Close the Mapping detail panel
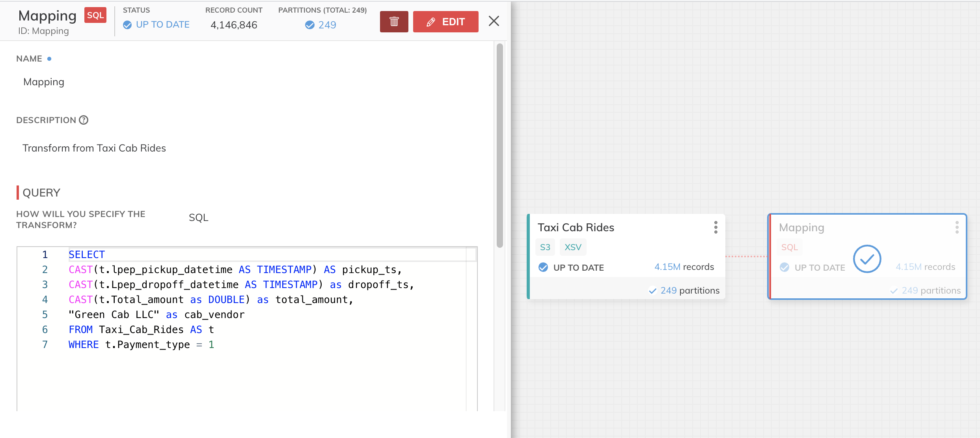 (494, 21)
